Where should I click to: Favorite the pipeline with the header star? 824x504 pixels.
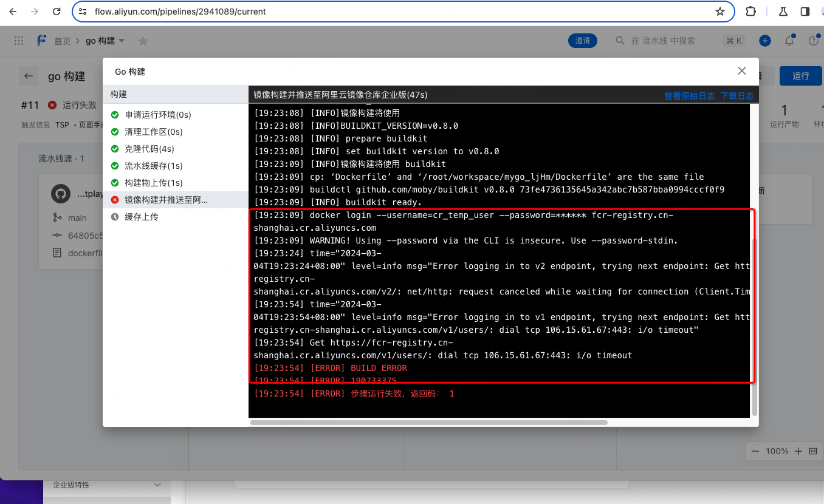(143, 41)
